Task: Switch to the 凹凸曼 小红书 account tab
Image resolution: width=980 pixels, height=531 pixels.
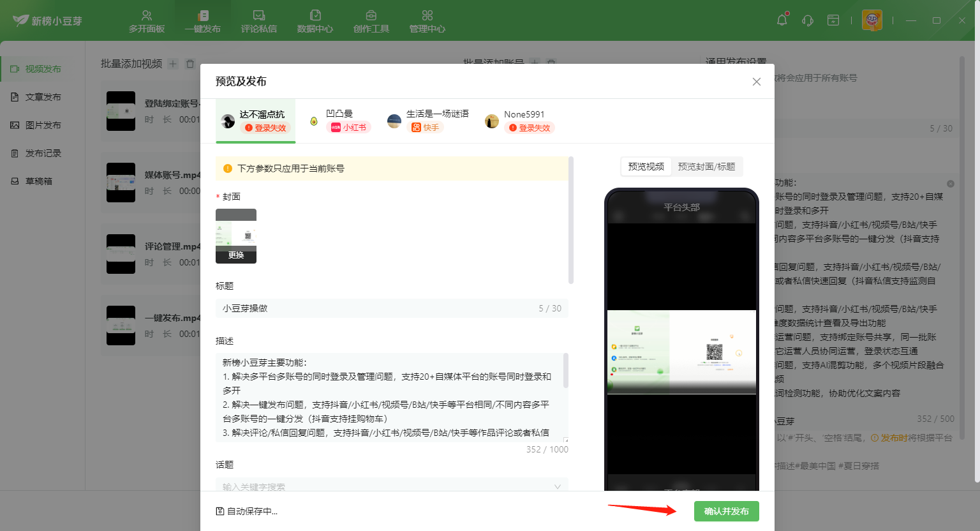Action: (x=340, y=121)
